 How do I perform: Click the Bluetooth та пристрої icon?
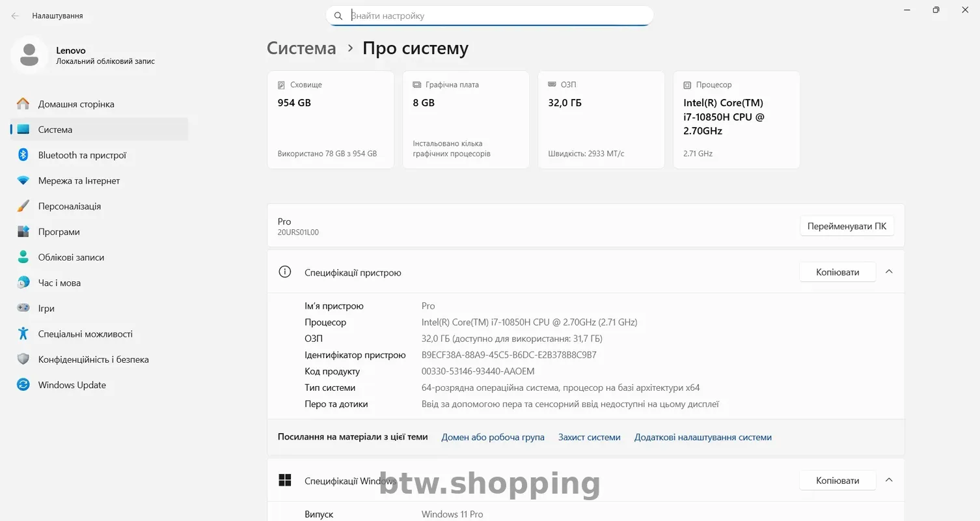click(23, 155)
